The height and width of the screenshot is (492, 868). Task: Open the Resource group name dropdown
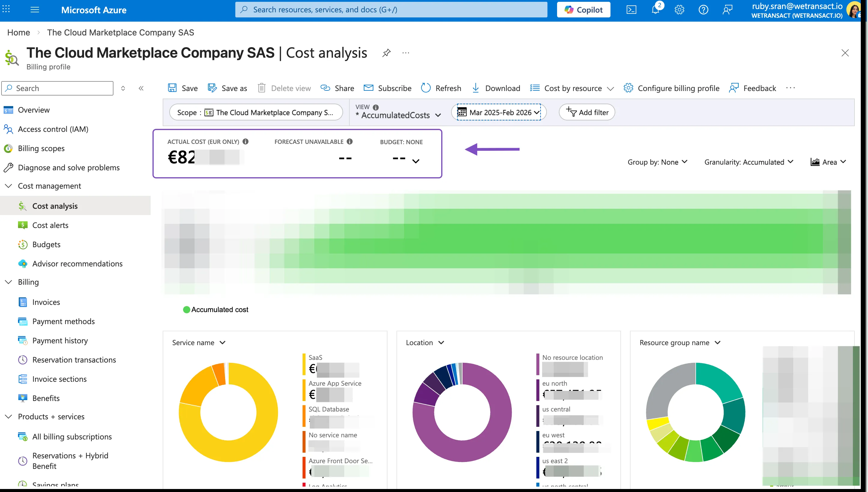(x=680, y=343)
